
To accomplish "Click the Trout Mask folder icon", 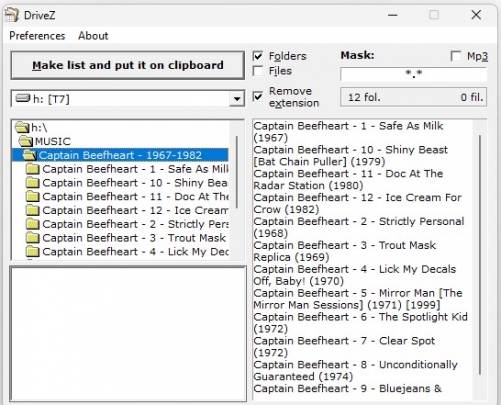I will point(33,238).
